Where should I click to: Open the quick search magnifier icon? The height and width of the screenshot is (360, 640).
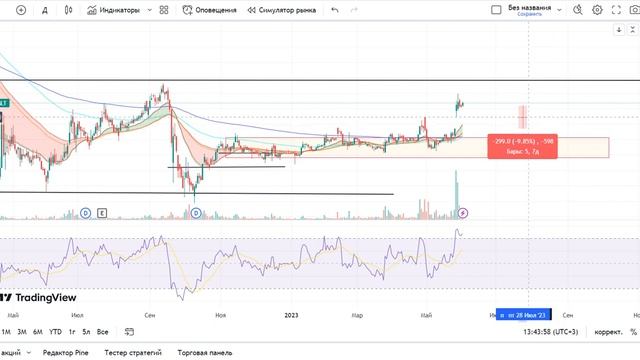(578, 10)
